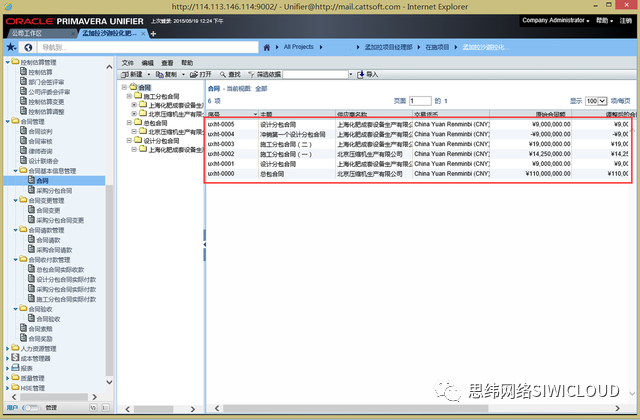This screenshot has height=420, width=640.
Task: Expand the 成本管理器 node
Action: pos(7,358)
